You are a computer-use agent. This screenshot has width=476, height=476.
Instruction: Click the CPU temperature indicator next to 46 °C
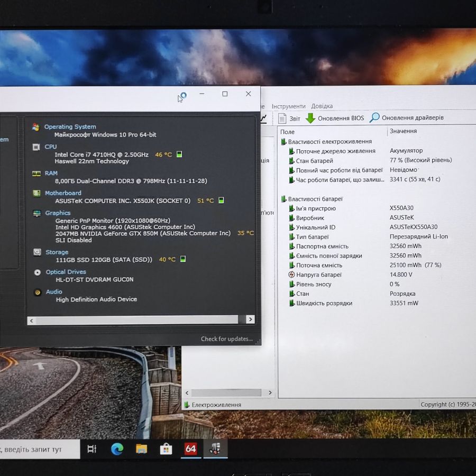tap(179, 154)
